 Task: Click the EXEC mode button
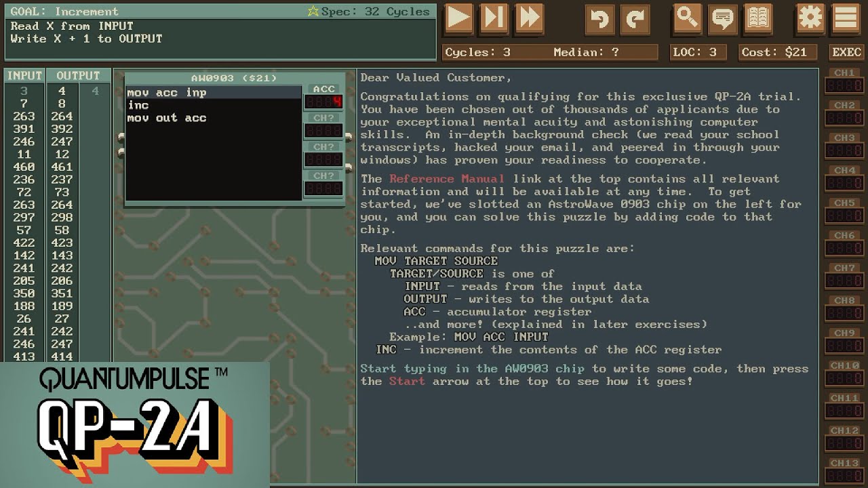point(846,52)
